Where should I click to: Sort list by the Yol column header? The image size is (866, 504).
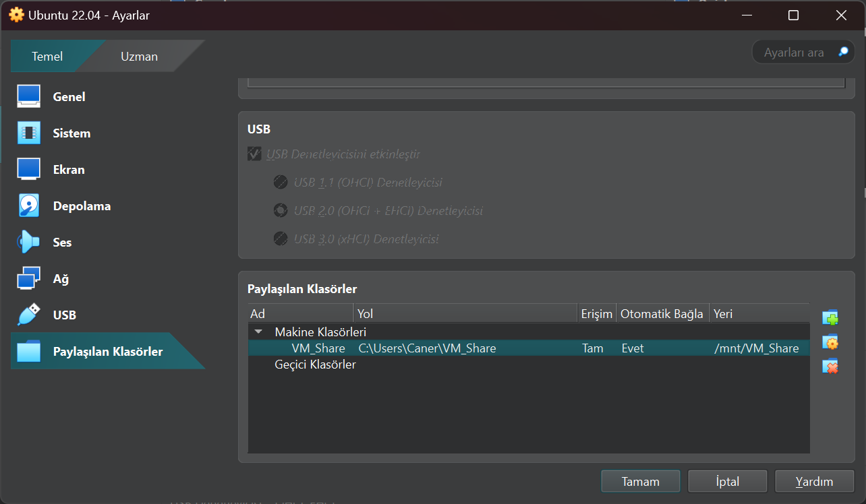coord(465,314)
